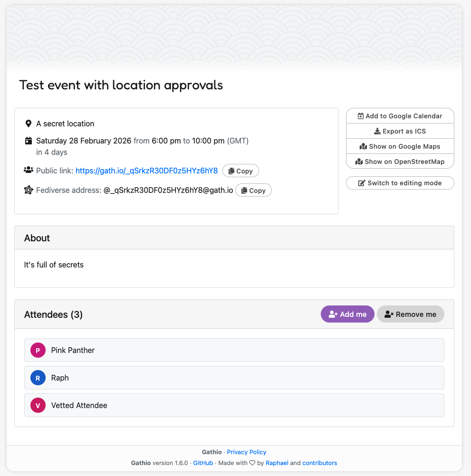Click the people icon next to Public link
Image resolution: width=471 pixels, height=476 pixels.
tap(29, 170)
